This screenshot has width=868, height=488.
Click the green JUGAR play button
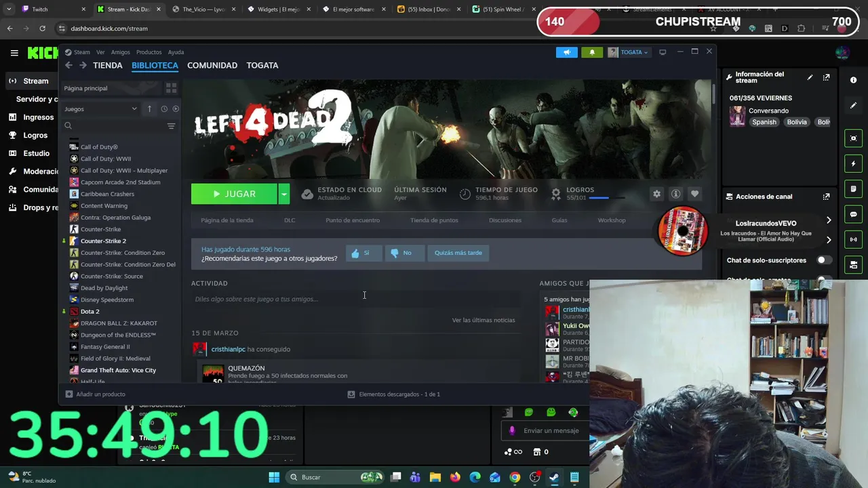[x=234, y=194]
